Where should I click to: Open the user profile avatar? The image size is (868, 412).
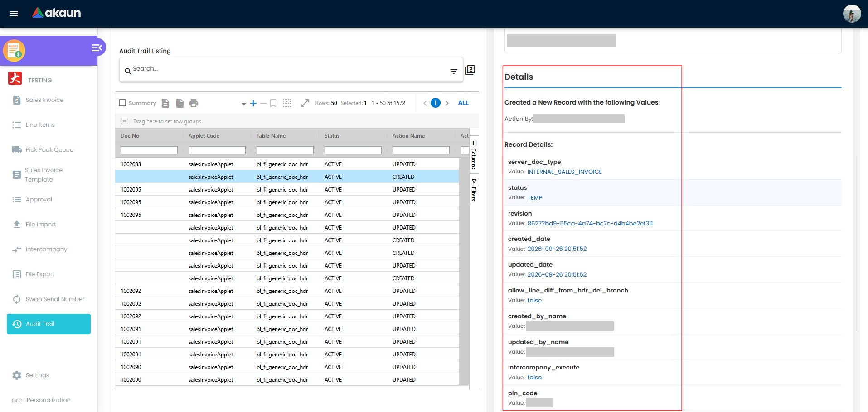(x=852, y=14)
